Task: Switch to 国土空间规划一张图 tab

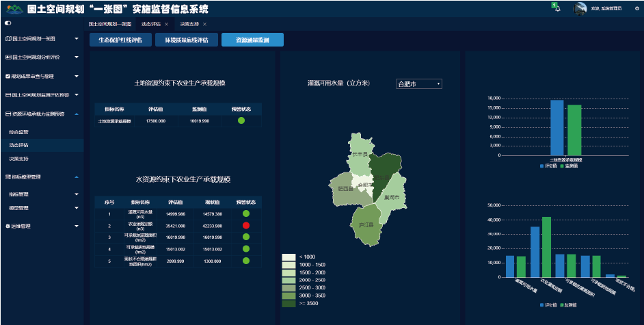Action: 109,24
